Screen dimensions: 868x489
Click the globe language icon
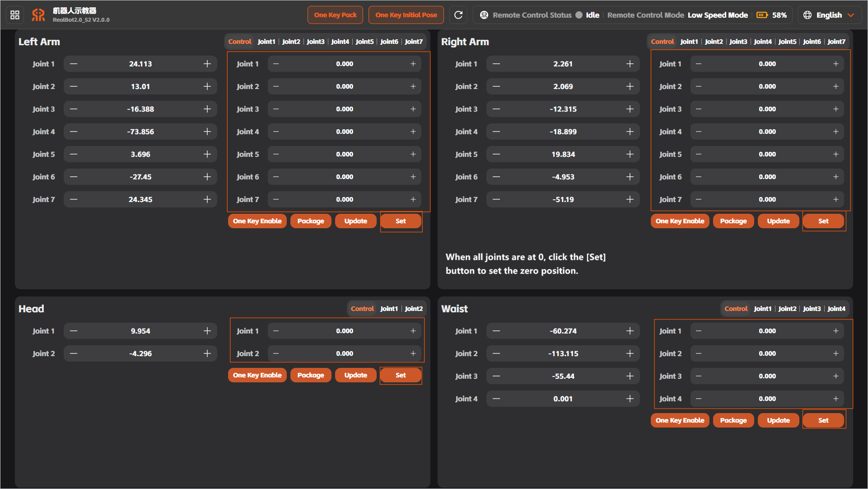pos(807,15)
